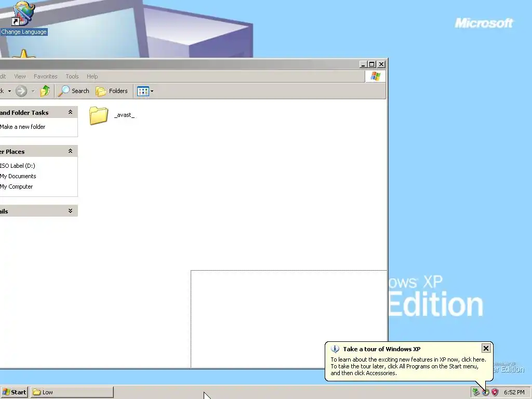Open the Back history dropdown arrow

(x=9, y=91)
